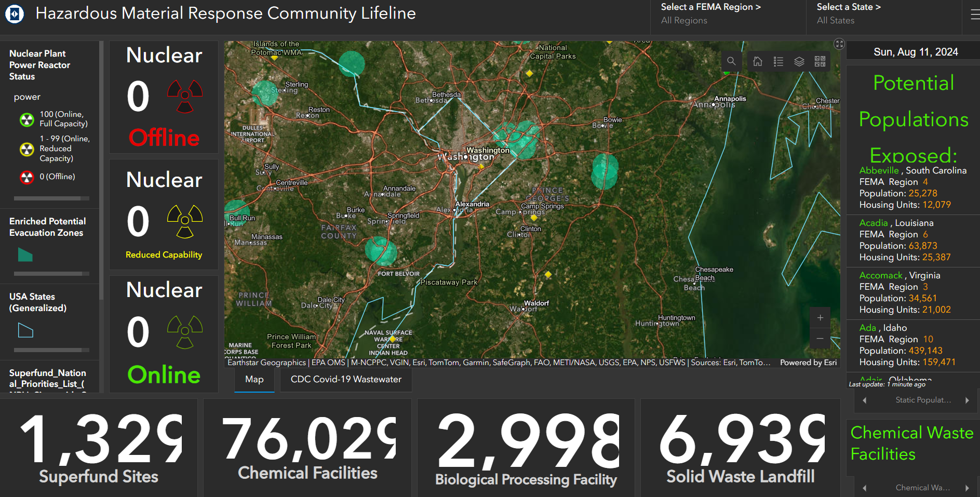Open the Select a State dropdown
Screen dimensions: 980x497
coord(883,14)
